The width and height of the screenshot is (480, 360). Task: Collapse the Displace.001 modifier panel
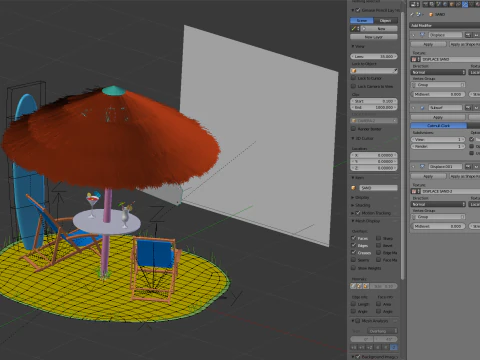413,166
